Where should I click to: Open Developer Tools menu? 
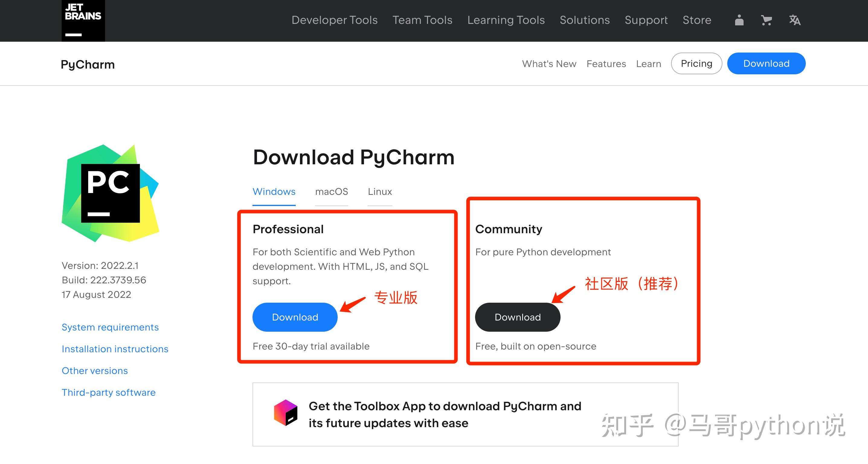coord(334,20)
